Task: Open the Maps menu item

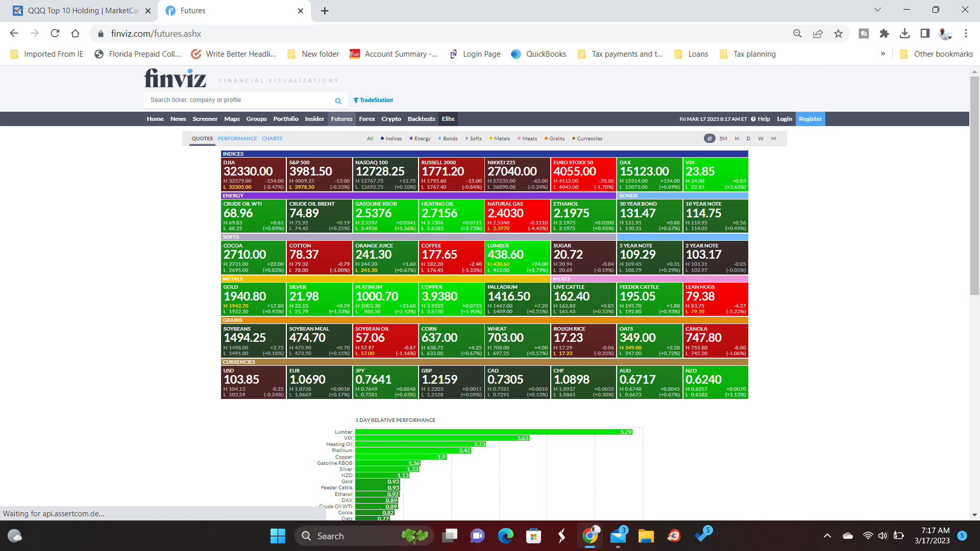Action: (232, 119)
